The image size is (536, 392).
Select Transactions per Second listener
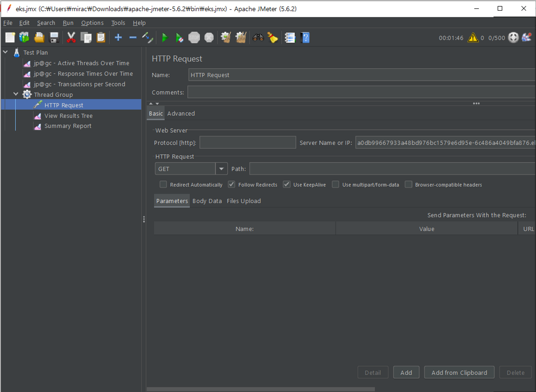tap(79, 84)
